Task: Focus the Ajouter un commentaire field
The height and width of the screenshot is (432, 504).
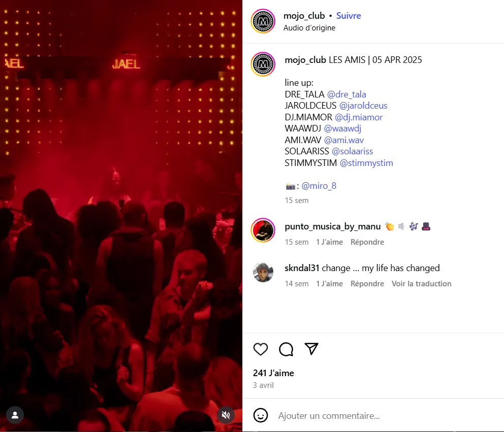Action: point(386,416)
